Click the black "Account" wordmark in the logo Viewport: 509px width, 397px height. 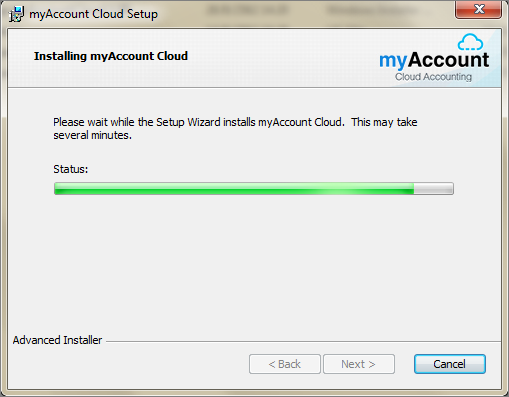point(449,60)
